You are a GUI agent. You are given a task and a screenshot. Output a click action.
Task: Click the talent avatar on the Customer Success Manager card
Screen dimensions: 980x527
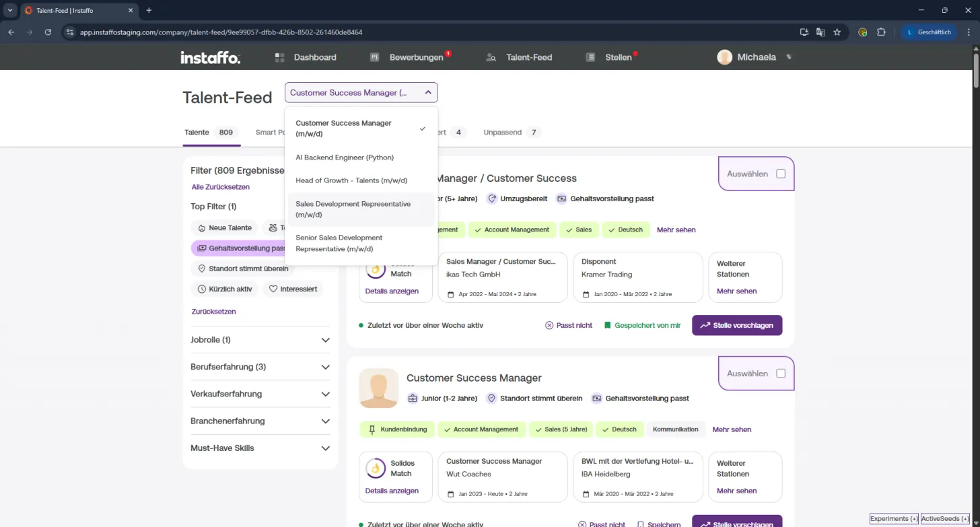pyautogui.click(x=378, y=388)
